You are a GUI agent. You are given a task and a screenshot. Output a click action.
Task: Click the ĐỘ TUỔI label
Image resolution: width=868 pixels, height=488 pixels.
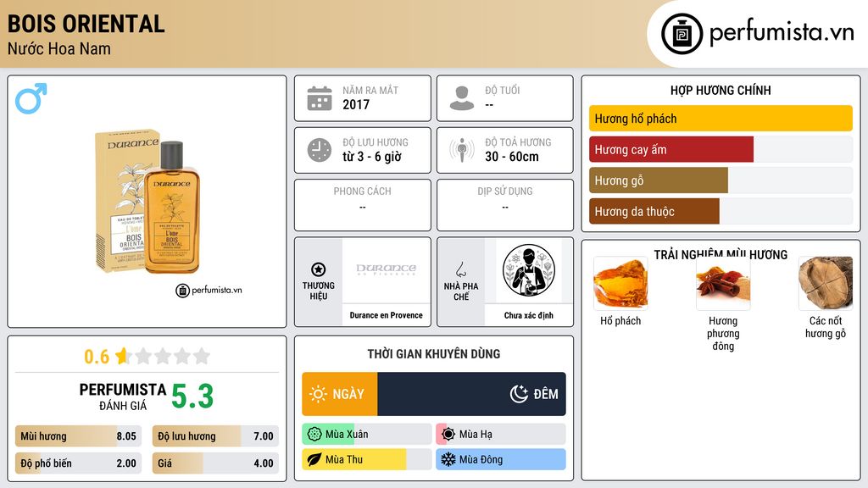pyautogui.click(x=503, y=90)
